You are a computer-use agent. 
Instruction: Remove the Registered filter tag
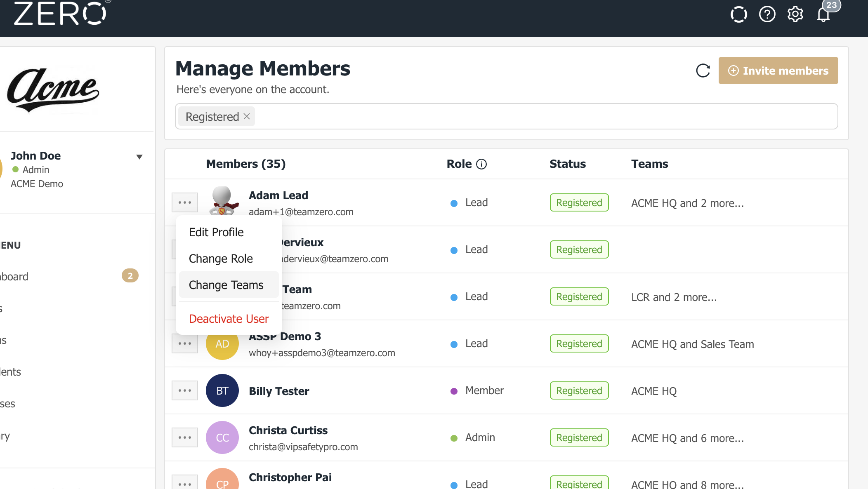click(247, 116)
